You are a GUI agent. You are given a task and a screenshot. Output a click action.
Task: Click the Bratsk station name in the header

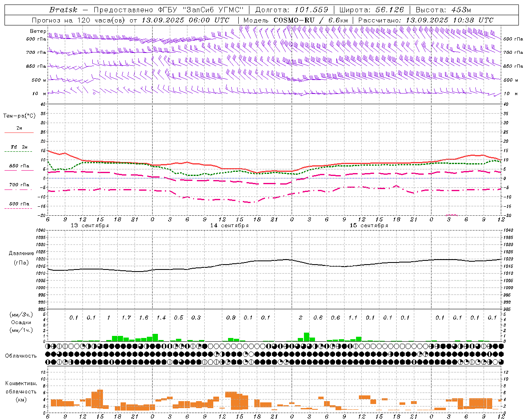(x=63, y=10)
